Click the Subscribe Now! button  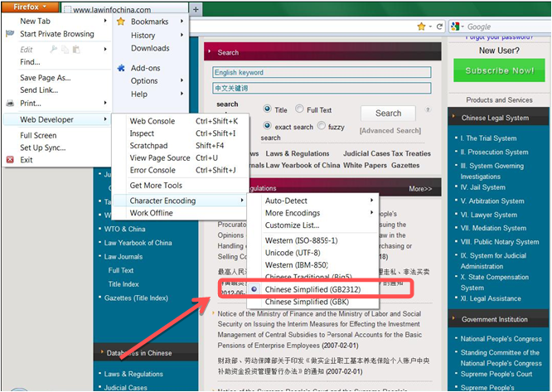498,70
